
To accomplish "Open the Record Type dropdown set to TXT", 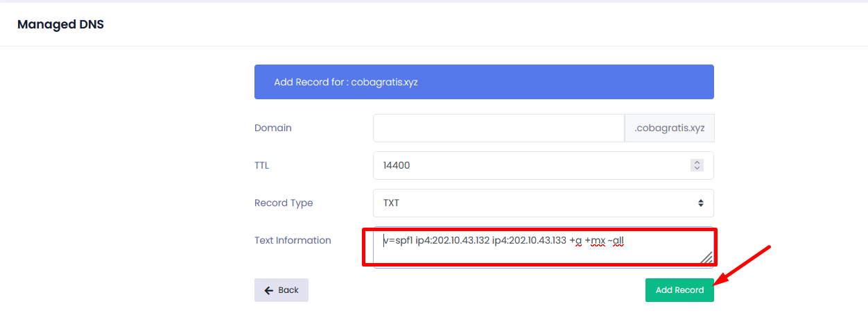I will (x=543, y=203).
